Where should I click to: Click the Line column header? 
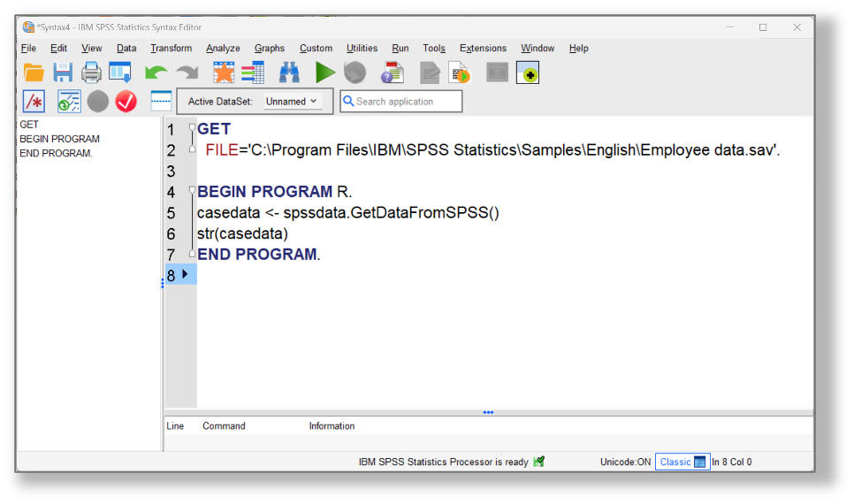(x=175, y=425)
